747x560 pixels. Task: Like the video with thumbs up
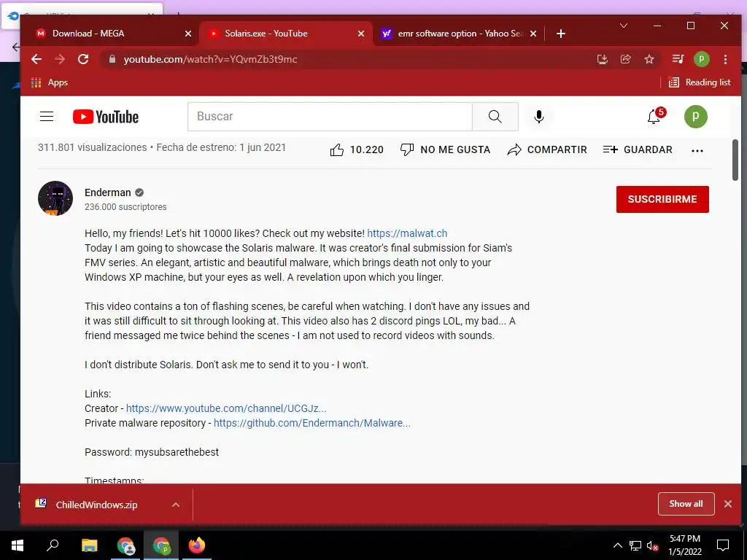[x=356, y=149]
